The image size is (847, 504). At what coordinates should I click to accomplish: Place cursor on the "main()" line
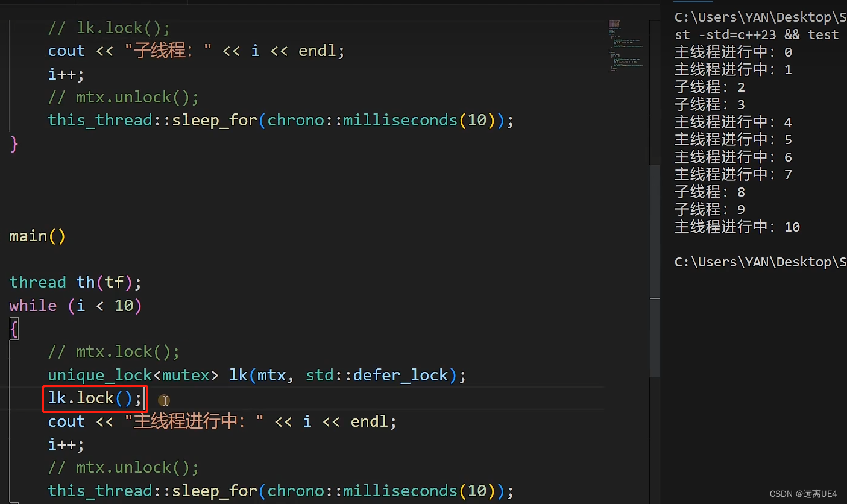tap(37, 236)
